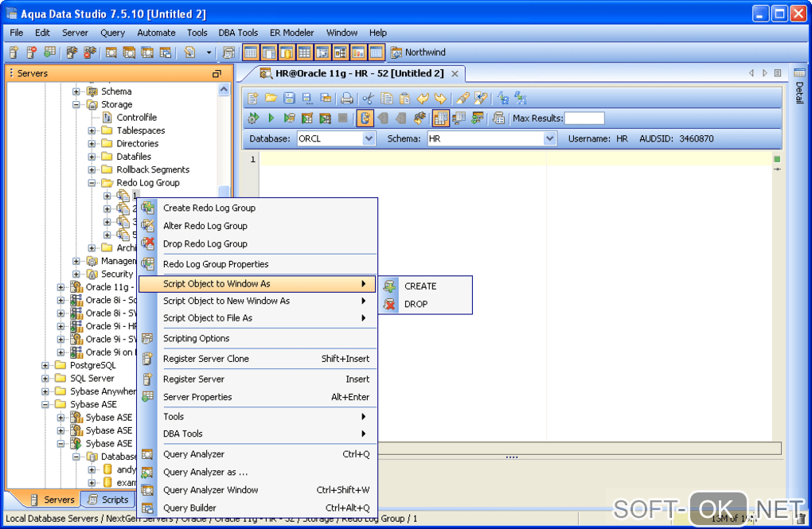Open the DBA Tools menu in menu bar

(238, 33)
